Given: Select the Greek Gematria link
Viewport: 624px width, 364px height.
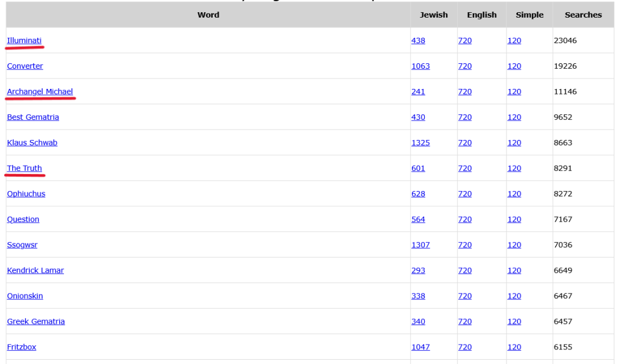Looking at the screenshot, I should point(36,322).
